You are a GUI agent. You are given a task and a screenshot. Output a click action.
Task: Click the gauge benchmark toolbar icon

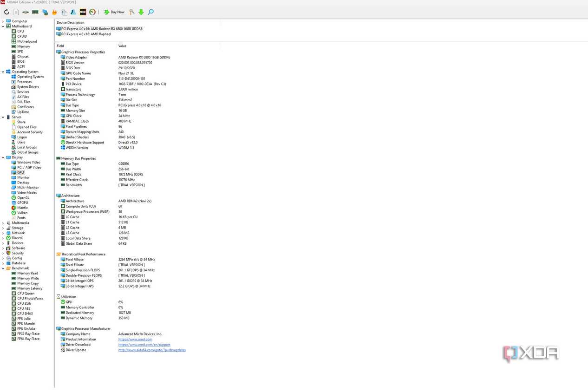(92, 12)
